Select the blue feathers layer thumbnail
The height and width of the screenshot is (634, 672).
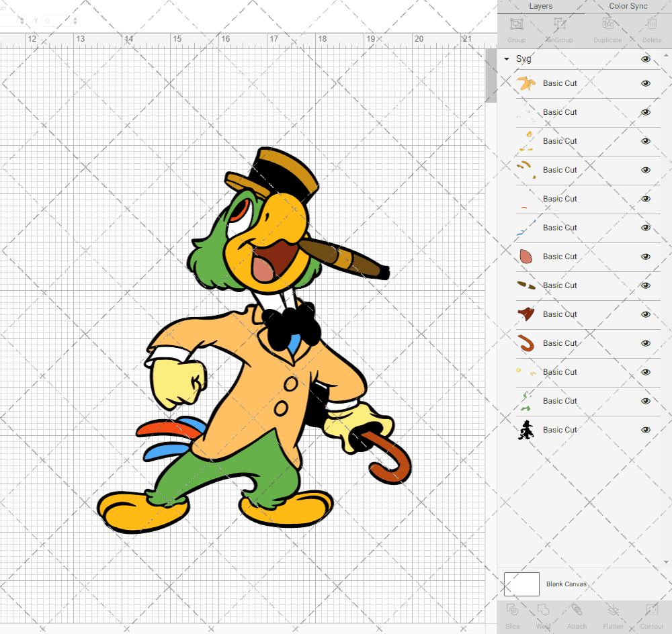(x=526, y=228)
